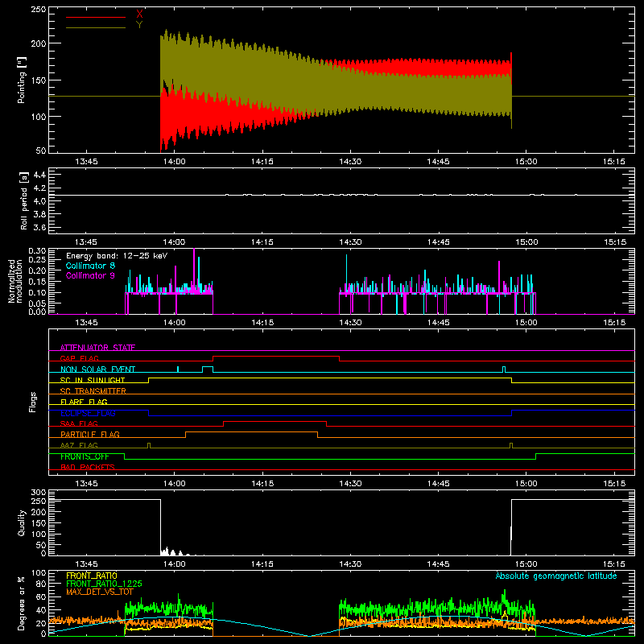Image resolution: width=644 pixels, height=644 pixels.
Task: Click the Pointing ["] axis title
Action: pos(22,80)
